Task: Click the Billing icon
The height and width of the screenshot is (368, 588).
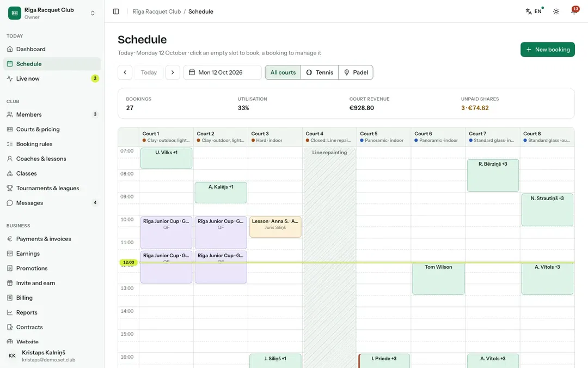Action: click(x=10, y=298)
